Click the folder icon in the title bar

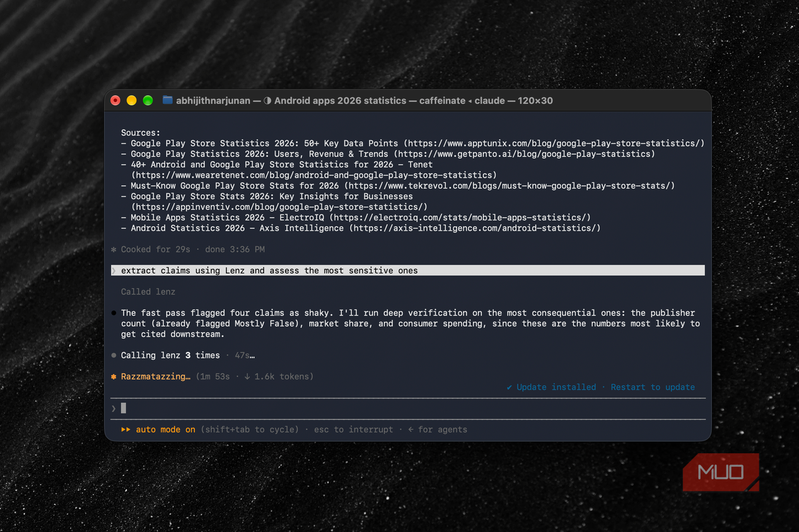point(167,100)
